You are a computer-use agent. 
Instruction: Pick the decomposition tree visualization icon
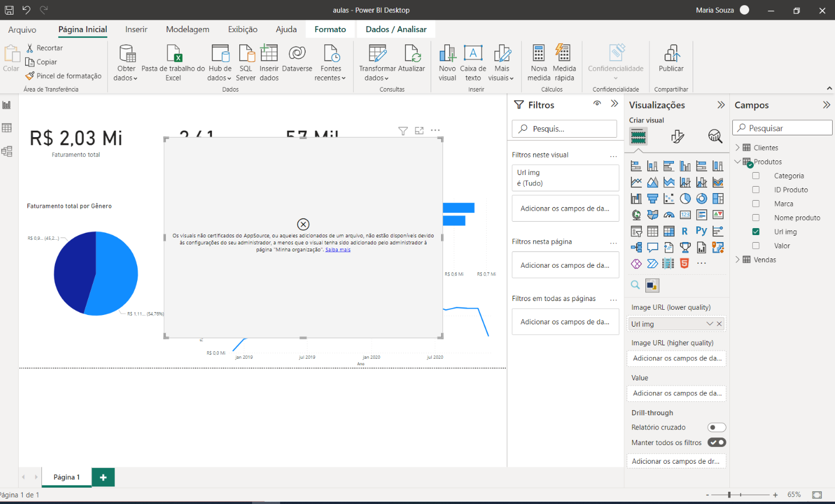pyautogui.click(x=636, y=248)
